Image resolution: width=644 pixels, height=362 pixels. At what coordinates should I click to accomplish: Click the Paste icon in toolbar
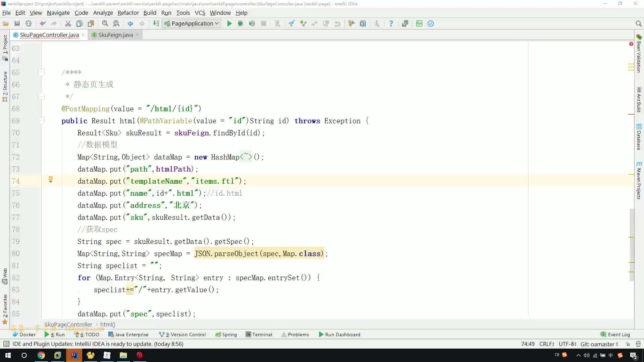[91, 23]
